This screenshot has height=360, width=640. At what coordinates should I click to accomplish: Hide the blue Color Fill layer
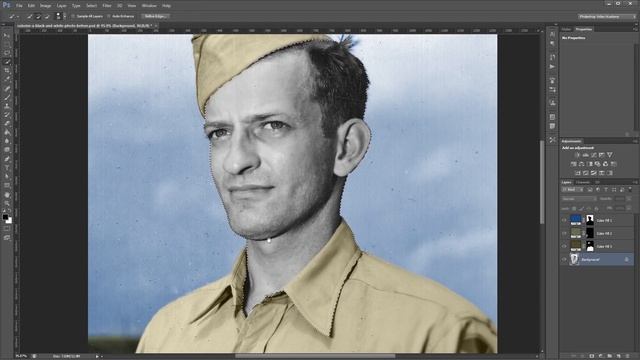(564, 220)
